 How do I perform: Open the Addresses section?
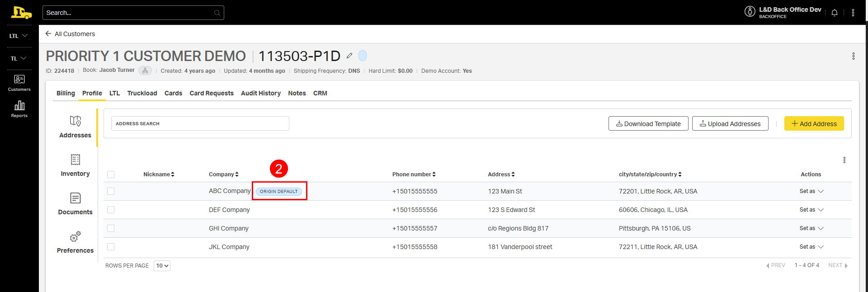pyautogui.click(x=75, y=127)
